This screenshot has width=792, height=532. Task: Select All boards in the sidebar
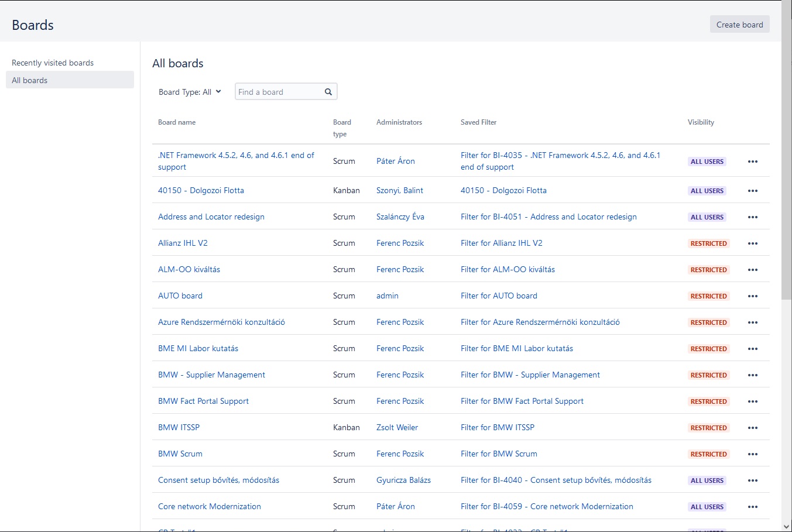tap(29, 80)
